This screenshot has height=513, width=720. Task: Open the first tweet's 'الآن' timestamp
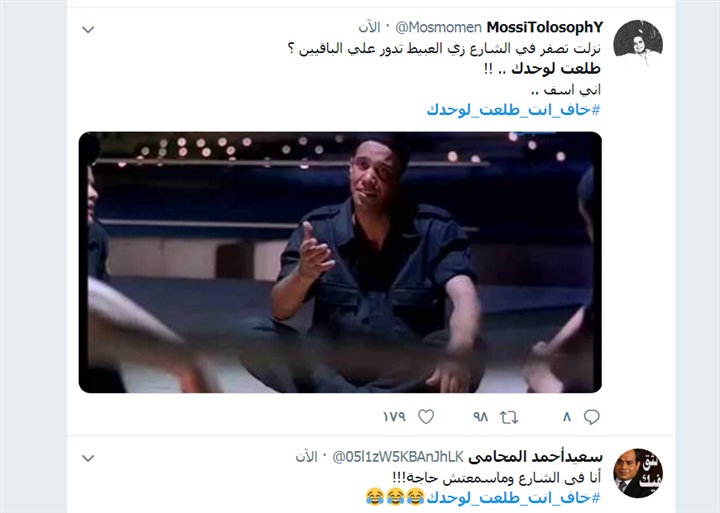[x=370, y=28]
